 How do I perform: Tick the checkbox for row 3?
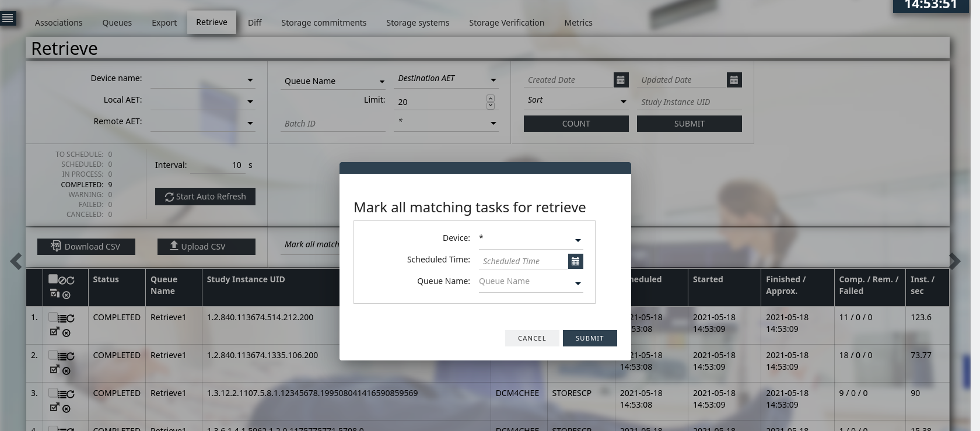[x=53, y=393]
